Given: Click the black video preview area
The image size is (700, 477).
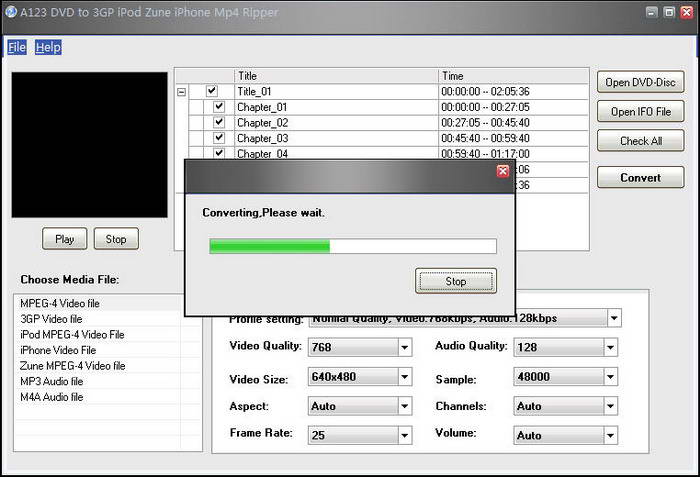Looking at the screenshot, I should pos(89,145).
